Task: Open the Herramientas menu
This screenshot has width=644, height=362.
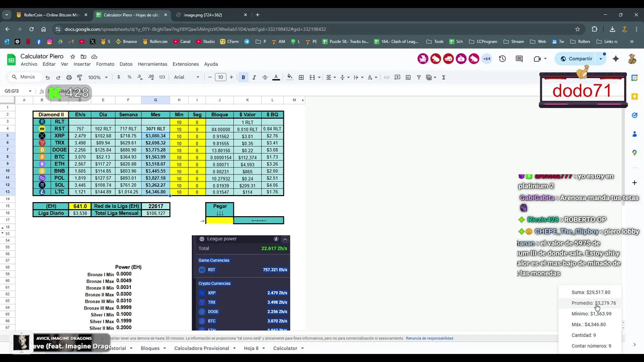Action: 152,64
